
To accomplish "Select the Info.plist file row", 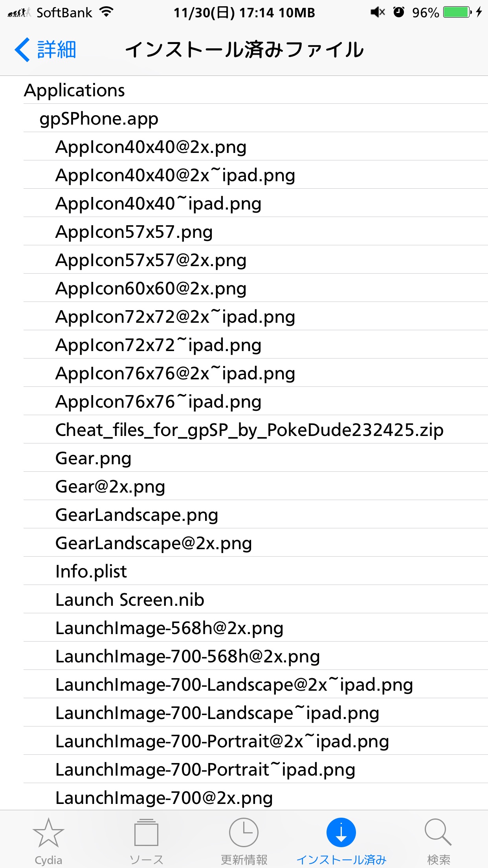I will point(256,571).
